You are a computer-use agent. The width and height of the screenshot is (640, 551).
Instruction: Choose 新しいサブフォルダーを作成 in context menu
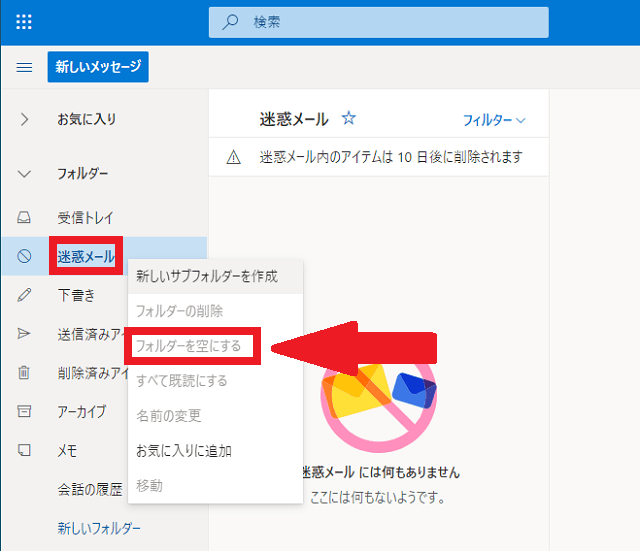tap(216, 276)
